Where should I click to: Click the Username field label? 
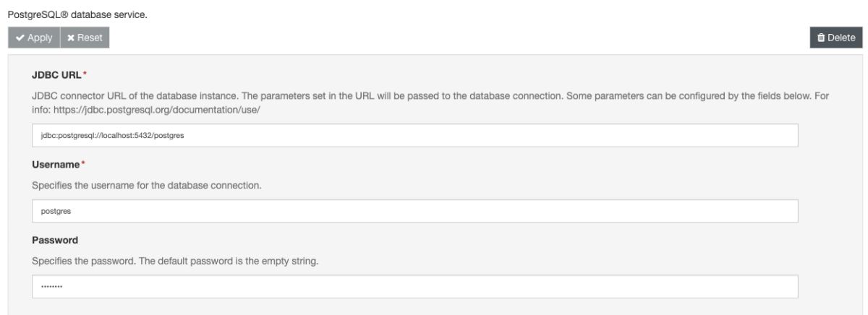(x=55, y=164)
